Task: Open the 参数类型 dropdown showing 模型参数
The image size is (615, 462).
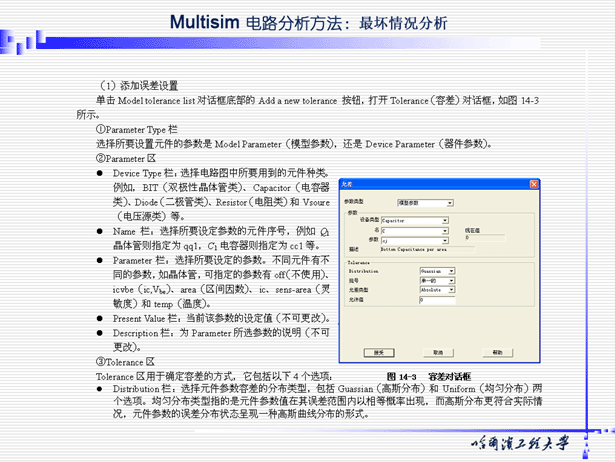Action: (x=426, y=203)
